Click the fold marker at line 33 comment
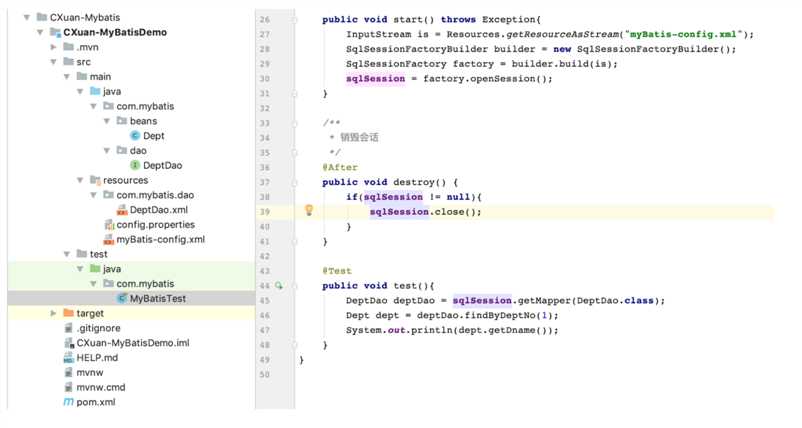 295,123
